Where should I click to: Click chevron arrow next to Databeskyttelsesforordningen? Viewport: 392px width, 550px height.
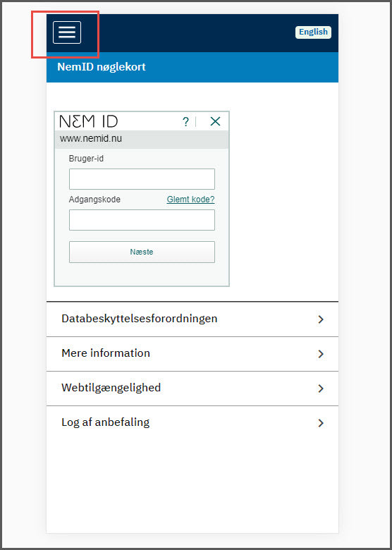[x=321, y=319]
